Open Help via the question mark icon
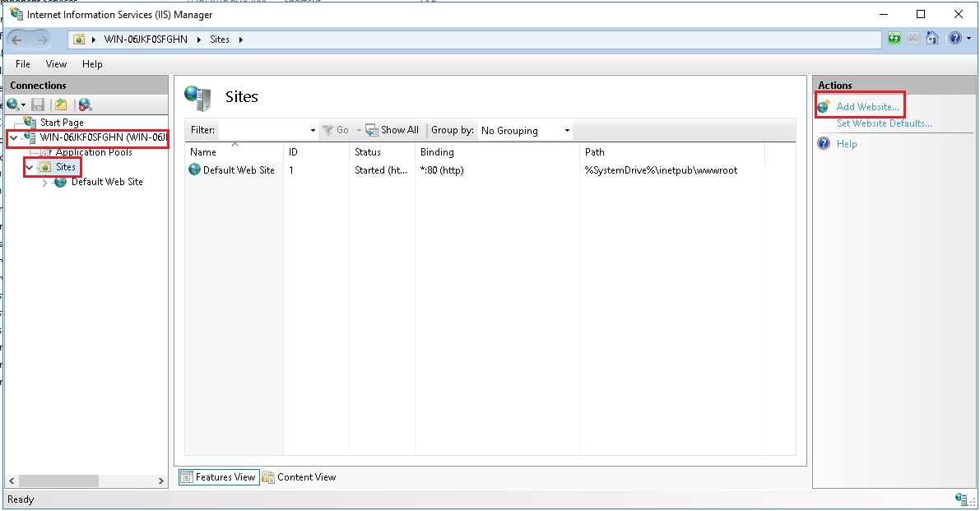Screen dimensions: 980x511 [x=954, y=39]
